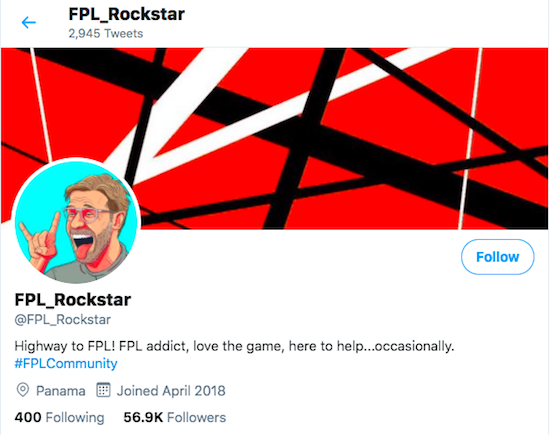Click the 56.9K follower number
The width and height of the screenshot is (550, 435).
click(143, 417)
